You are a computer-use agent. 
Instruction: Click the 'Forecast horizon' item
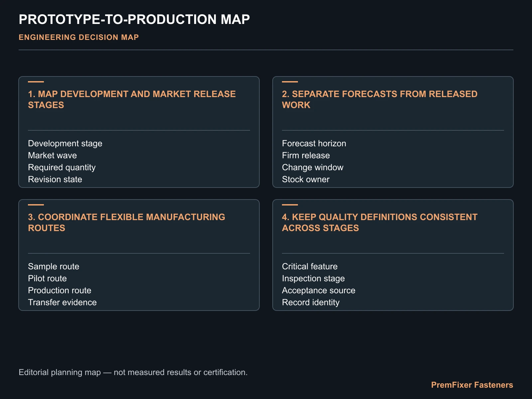click(x=314, y=143)
